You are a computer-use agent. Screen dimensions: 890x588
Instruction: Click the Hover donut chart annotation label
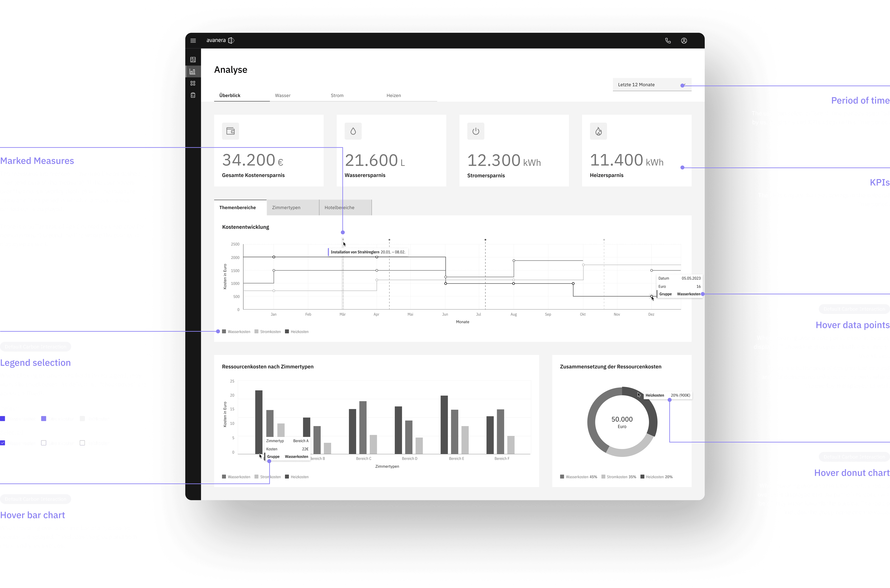point(852,473)
